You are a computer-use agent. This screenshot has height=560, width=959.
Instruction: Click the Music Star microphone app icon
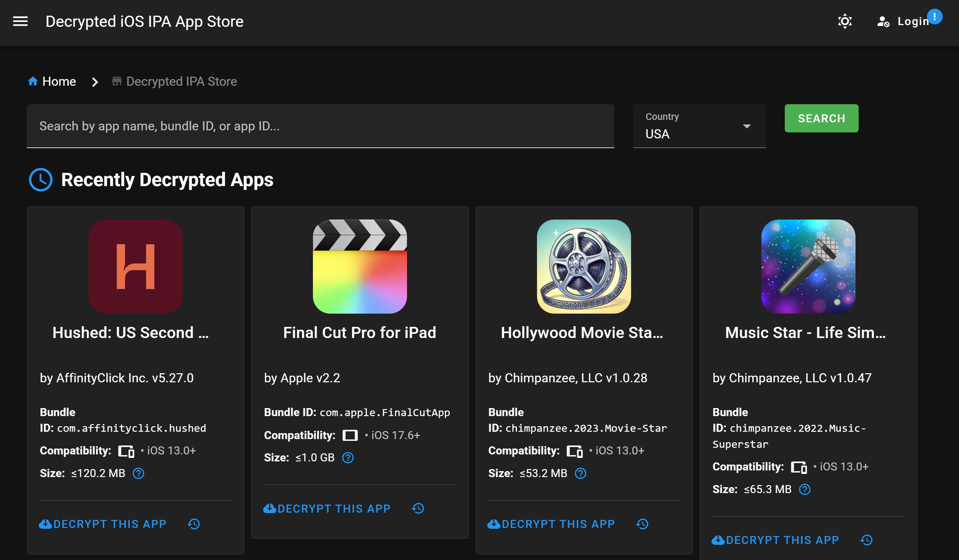pos(808,267)
